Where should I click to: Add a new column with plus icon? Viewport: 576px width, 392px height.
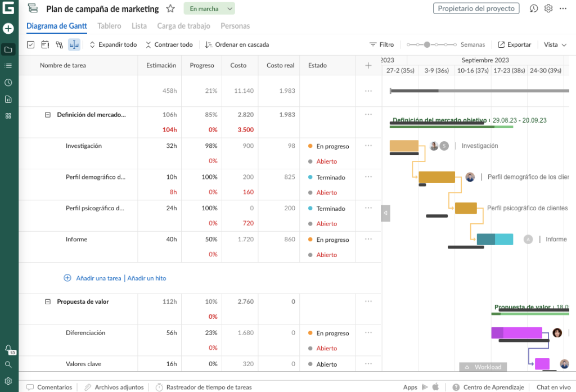(x=368, y=65)
